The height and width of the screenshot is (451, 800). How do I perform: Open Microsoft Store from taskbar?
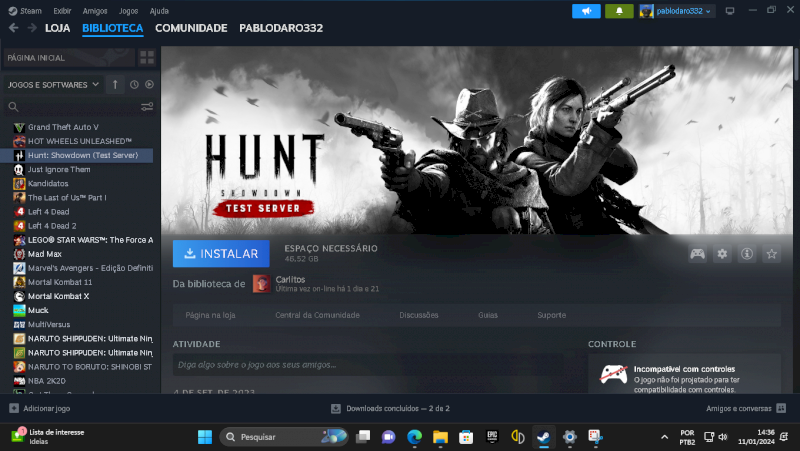(x=466, y=437)
